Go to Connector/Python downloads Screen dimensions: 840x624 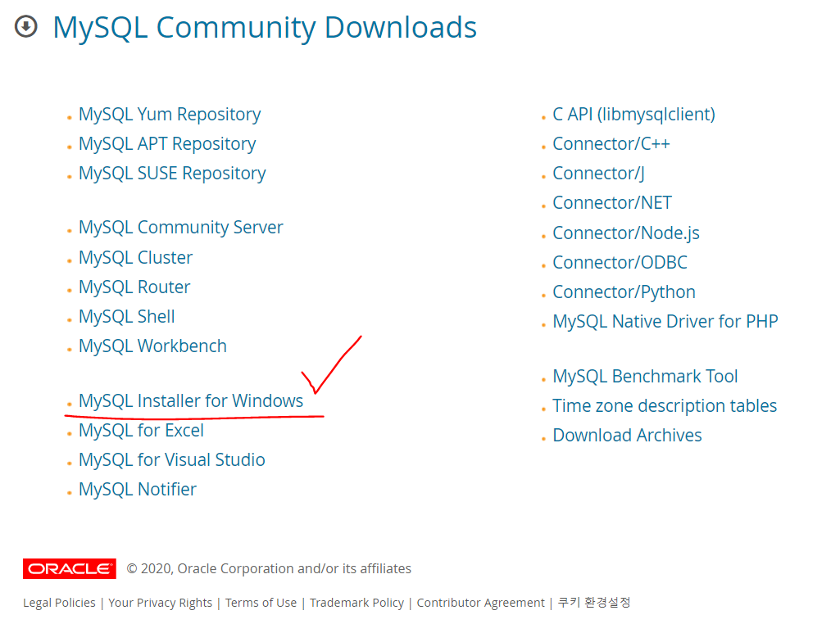tap(624, 292)
